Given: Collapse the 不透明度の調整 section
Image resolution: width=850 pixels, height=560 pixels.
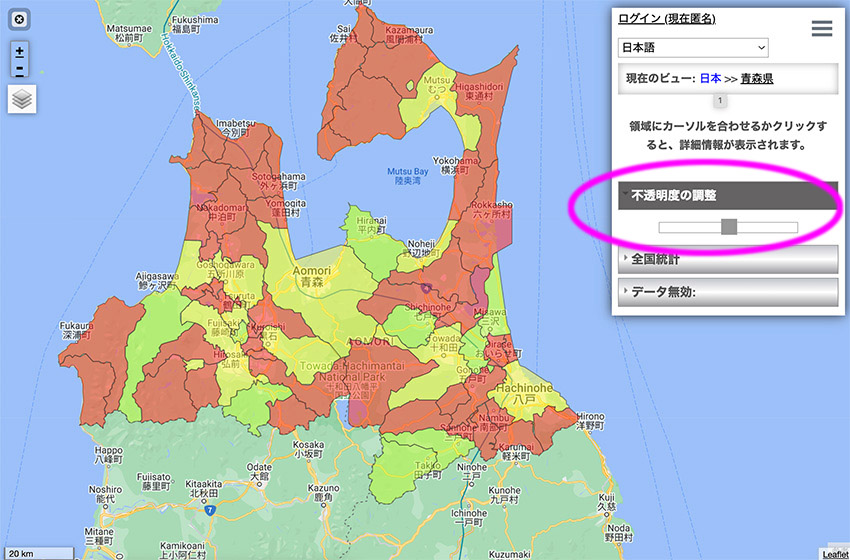Looking at the screenshot, I should click(727, 196).
